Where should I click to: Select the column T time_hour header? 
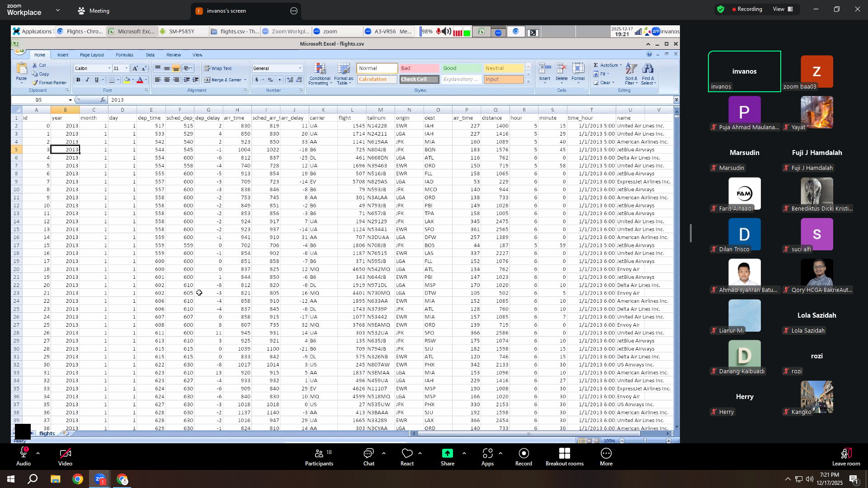(591, 110)
